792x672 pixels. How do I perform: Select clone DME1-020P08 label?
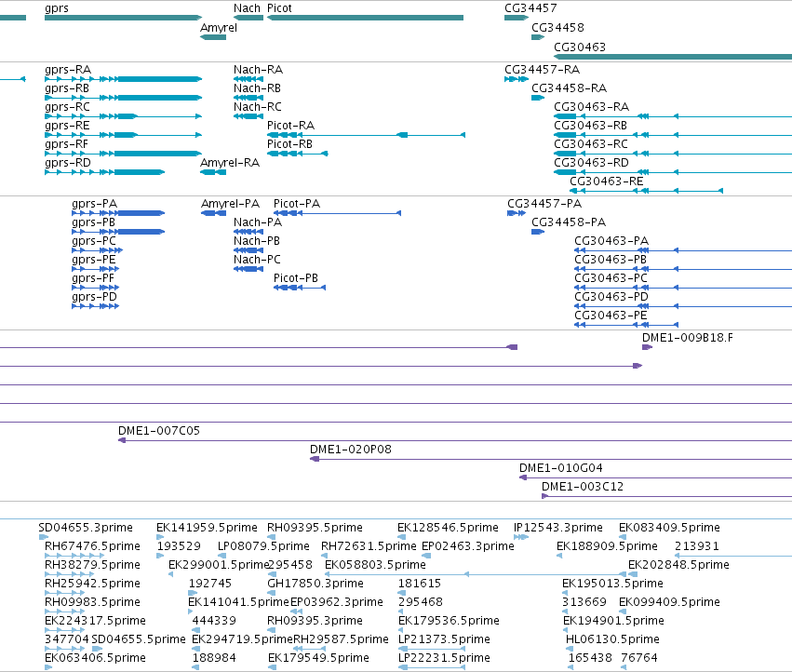point(351,450)
